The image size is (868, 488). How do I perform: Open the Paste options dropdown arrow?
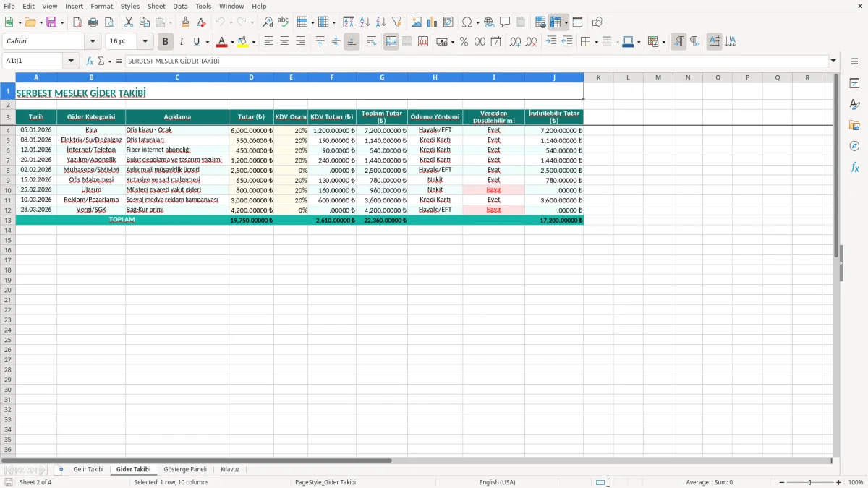[x=170, y=22]
